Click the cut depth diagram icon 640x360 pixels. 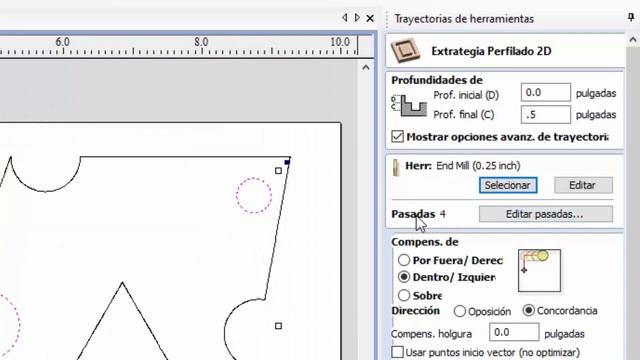coord(409,105)
